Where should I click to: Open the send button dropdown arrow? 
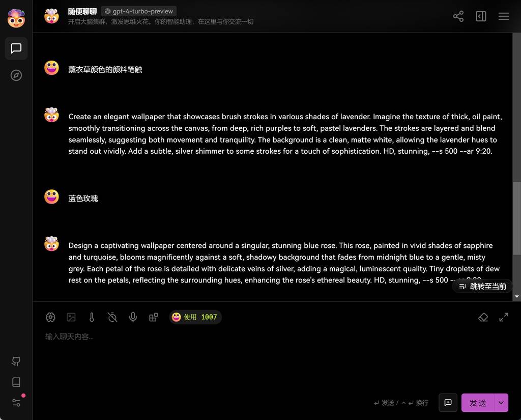[x=501, y=403]
